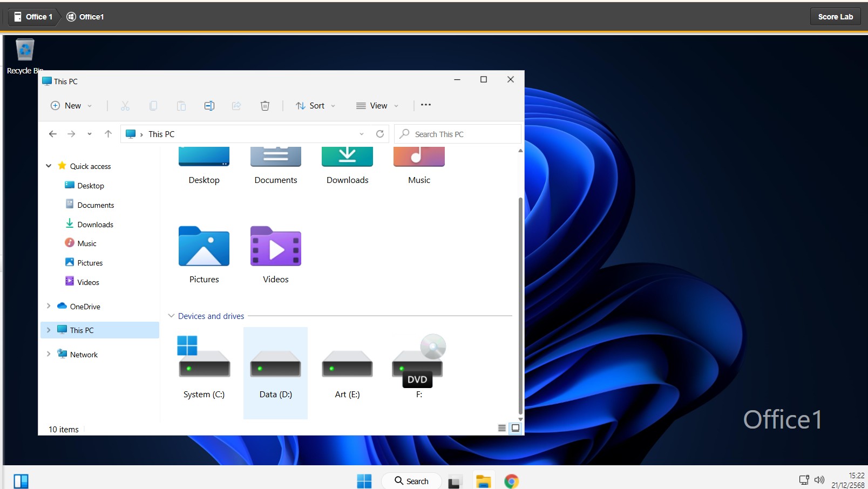Click the Score Lab button
This screenshot has height=489, width=868.
click(835, 17)
